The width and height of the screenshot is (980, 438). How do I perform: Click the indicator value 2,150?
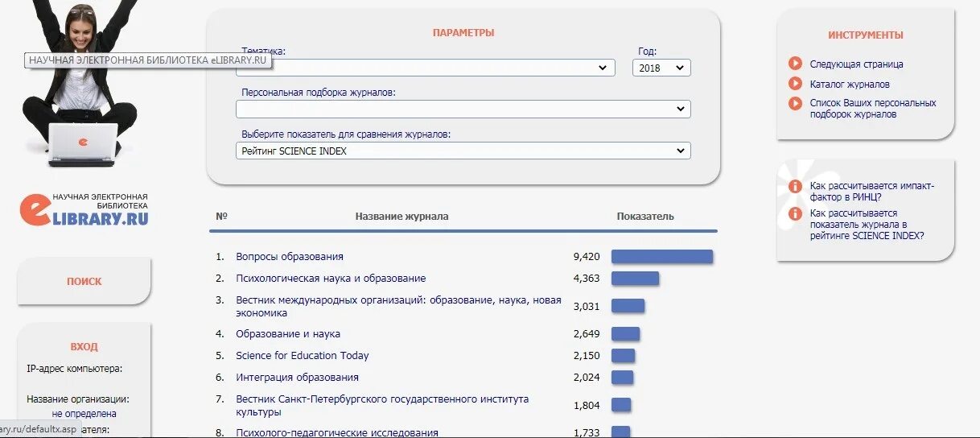click(x=587, y=356)
